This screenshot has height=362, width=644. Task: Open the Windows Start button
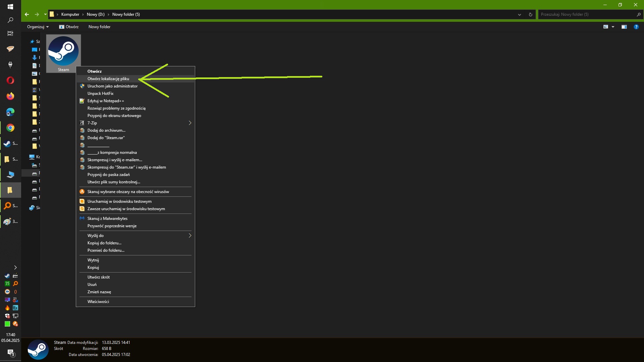point(10,6)
